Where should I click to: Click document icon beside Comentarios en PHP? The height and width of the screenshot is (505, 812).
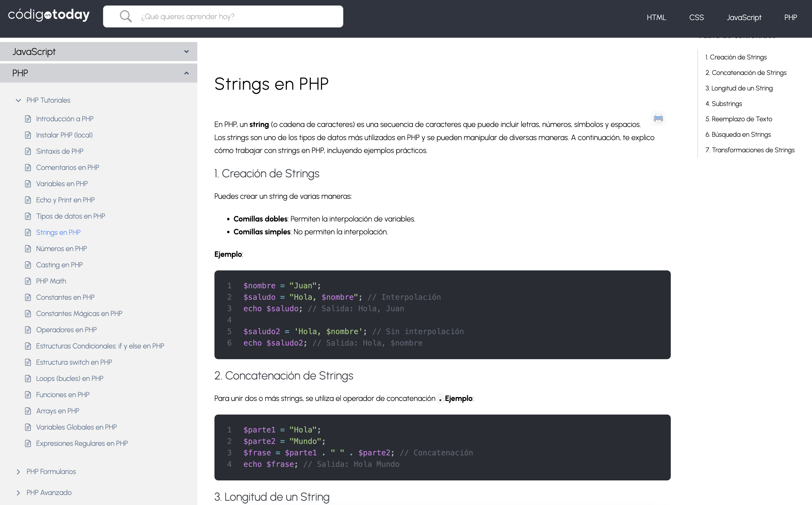[28, 167]
